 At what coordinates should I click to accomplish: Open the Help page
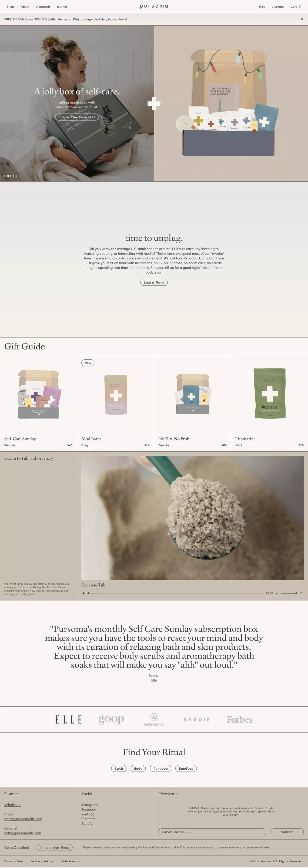[262, 7]
